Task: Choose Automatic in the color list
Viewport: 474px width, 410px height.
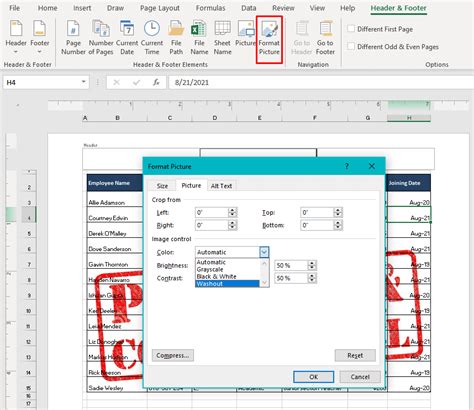Action: click(228, 262)
